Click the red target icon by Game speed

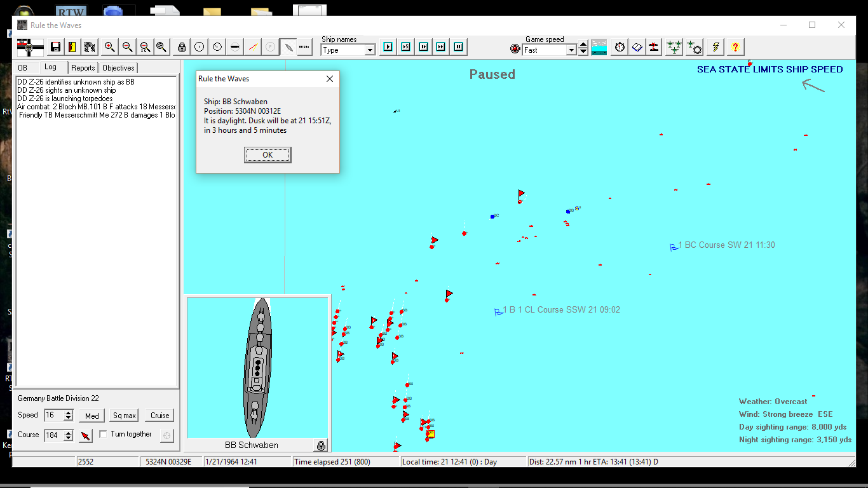(x=515, y=49)
